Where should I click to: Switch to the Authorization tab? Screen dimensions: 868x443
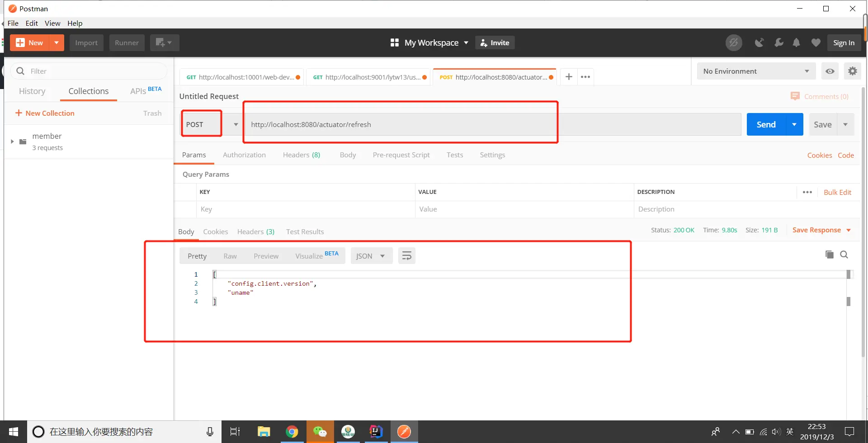[244, 155]
